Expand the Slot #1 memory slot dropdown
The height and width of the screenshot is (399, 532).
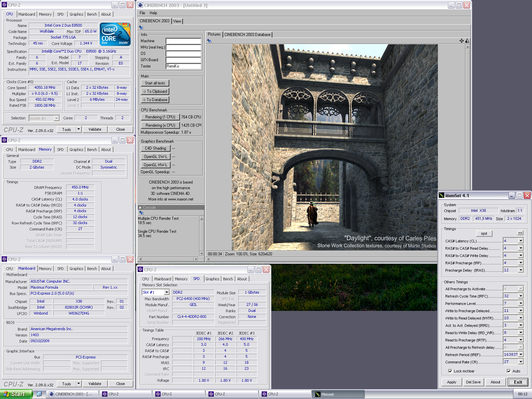tap(167, 292)
